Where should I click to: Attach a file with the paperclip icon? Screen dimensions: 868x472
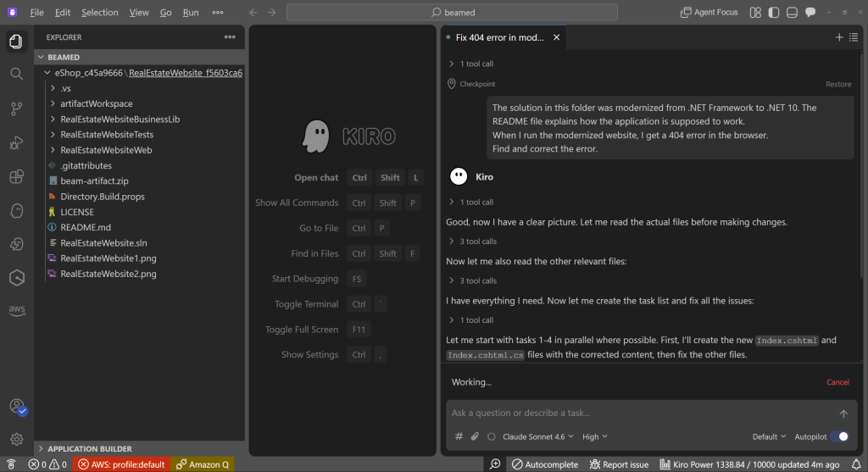pos(475,436)
